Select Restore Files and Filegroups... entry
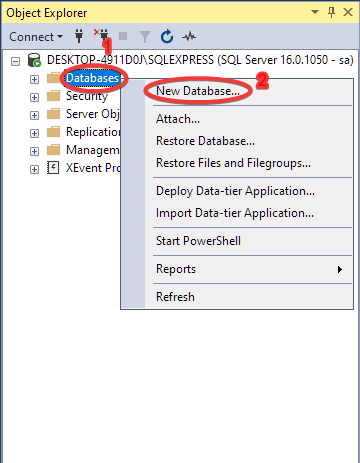 [x=249, y=163]
